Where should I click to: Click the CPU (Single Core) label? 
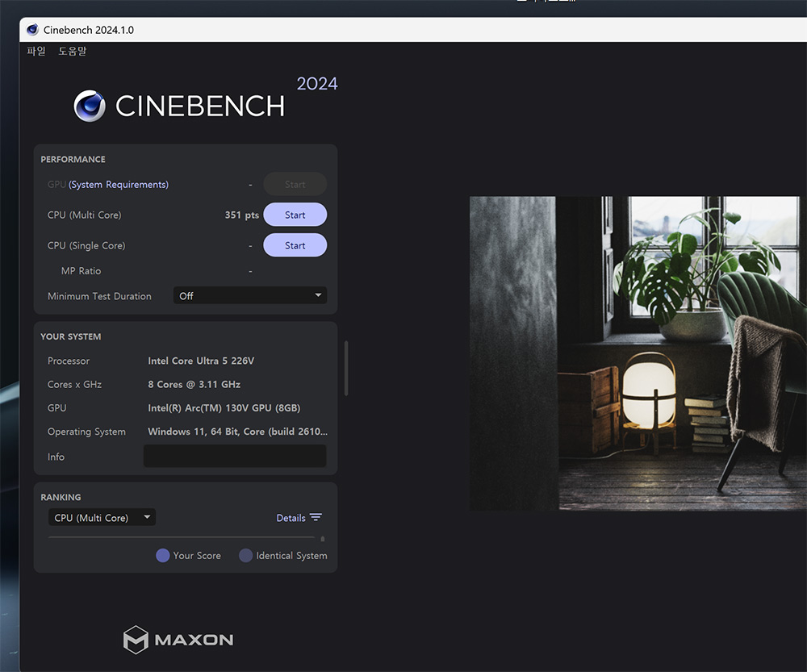[x=86, y=245]
